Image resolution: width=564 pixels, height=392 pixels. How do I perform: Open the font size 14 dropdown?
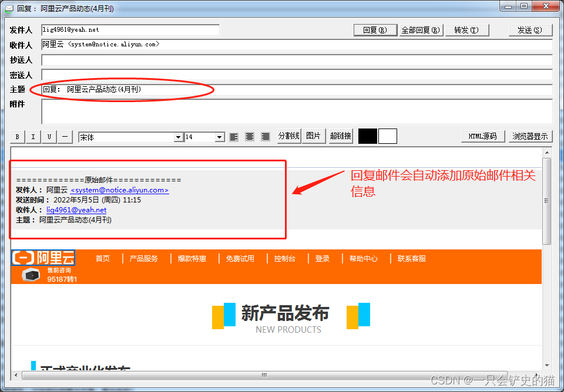(219, 137)
